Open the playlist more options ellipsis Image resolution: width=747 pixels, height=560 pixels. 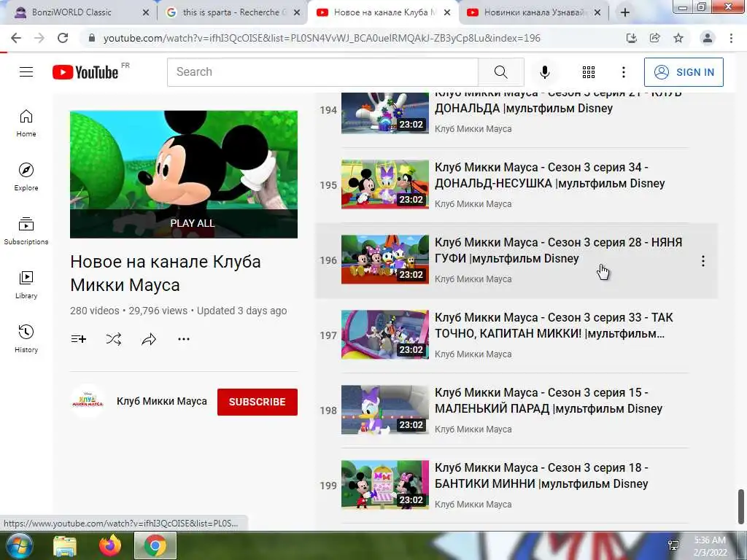tap(184, 339)
